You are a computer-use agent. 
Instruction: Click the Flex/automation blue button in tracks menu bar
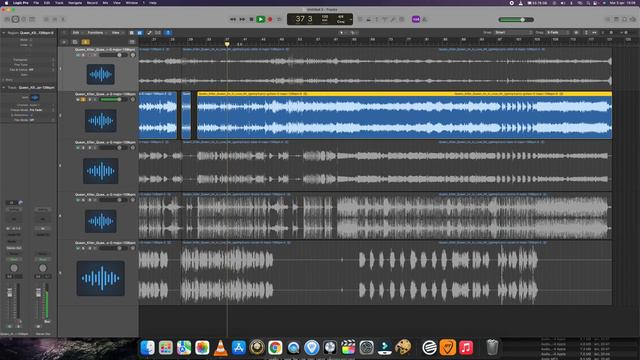coord(140,33)
